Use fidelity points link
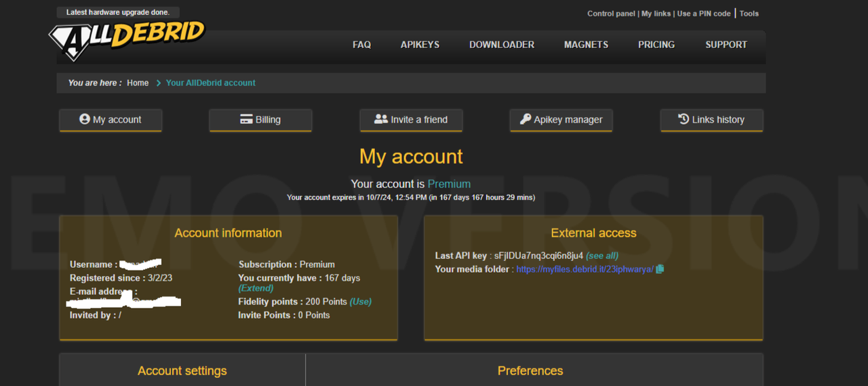 [x=361, y=302]
